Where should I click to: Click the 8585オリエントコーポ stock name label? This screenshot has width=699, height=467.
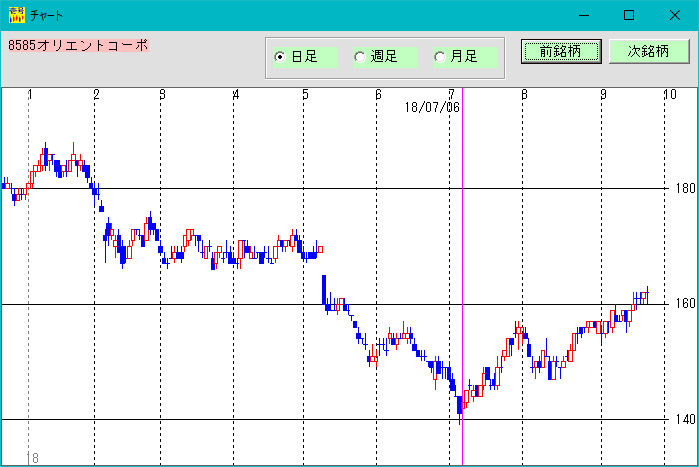coord(78,45)
